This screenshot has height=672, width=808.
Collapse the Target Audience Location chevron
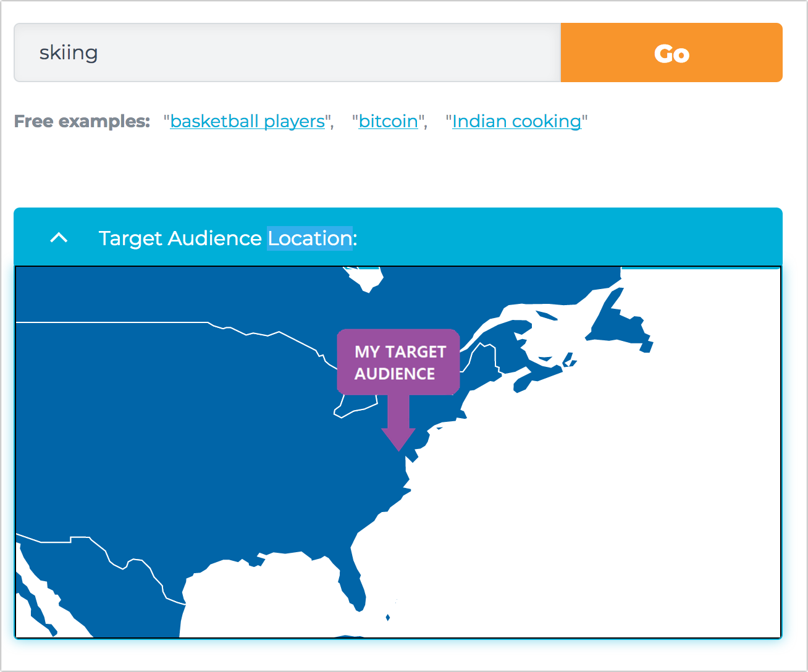pos(59,238)
